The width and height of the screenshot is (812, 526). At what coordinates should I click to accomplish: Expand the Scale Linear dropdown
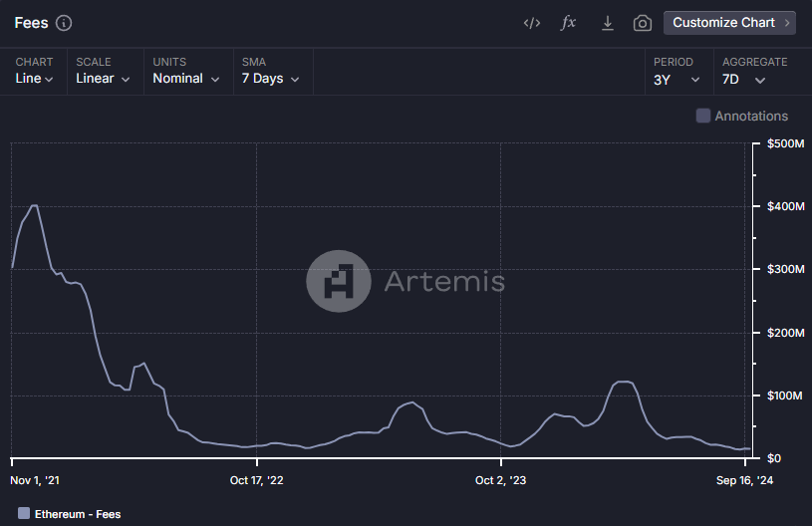tap(104, 79)
